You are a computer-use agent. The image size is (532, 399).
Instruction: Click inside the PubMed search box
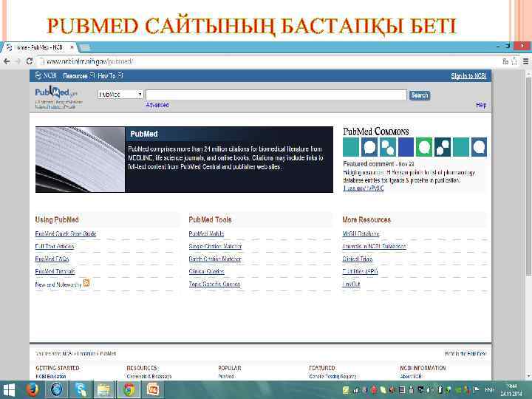coord(276,95)
